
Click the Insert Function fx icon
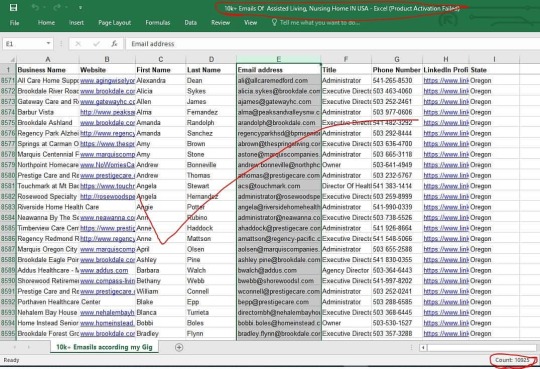(114, 44)
